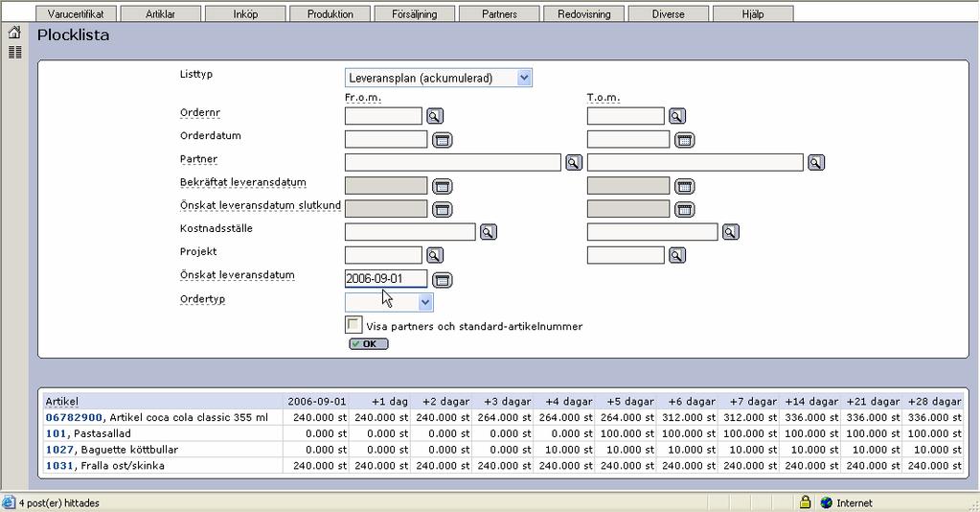
Task: Click the lock icon in status bar
Action: coord(805,502)
